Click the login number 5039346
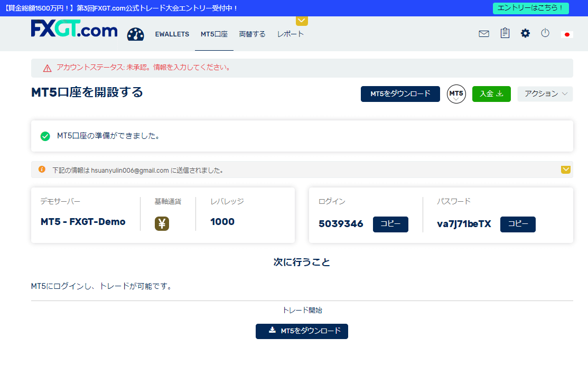The width and height of the screenshot is (588, 366). (x=341, y=224)
